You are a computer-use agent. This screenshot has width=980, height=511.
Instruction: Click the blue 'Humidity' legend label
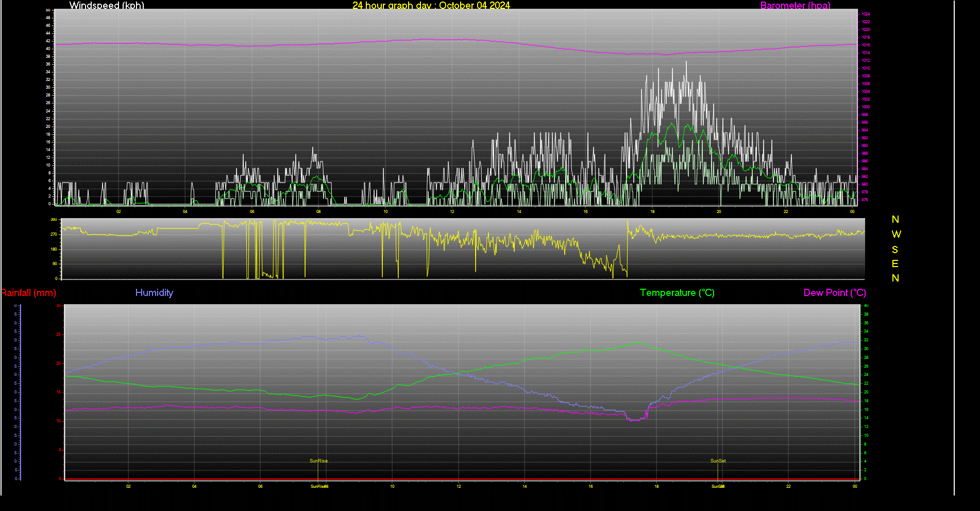154,293
